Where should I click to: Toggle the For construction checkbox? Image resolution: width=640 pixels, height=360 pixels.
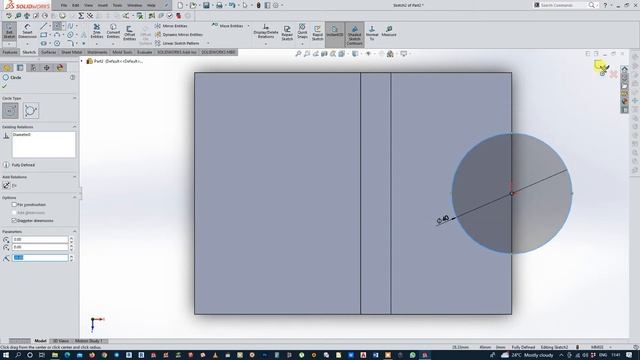pos(14,204)
